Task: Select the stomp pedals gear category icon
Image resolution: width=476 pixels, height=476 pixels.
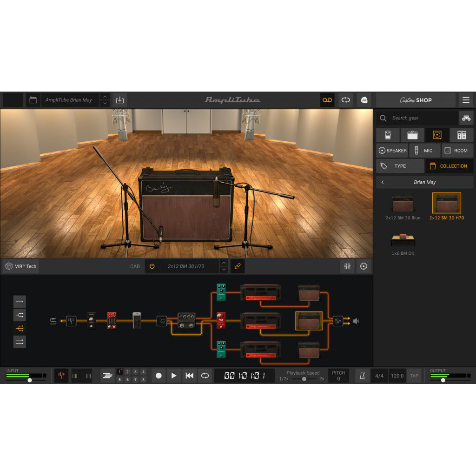Action: (388, 135)
